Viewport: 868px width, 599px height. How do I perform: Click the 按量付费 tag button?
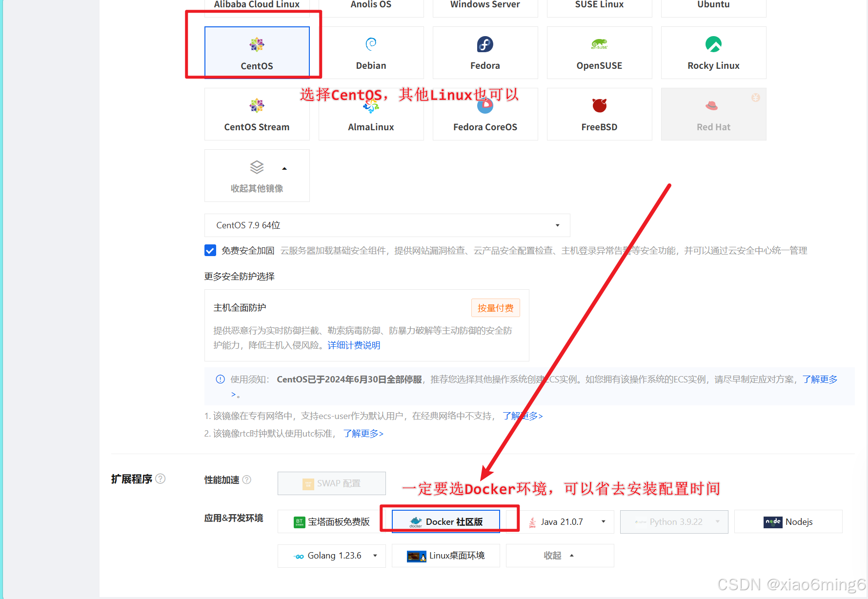pyautogui.click(x=495, y=308)
